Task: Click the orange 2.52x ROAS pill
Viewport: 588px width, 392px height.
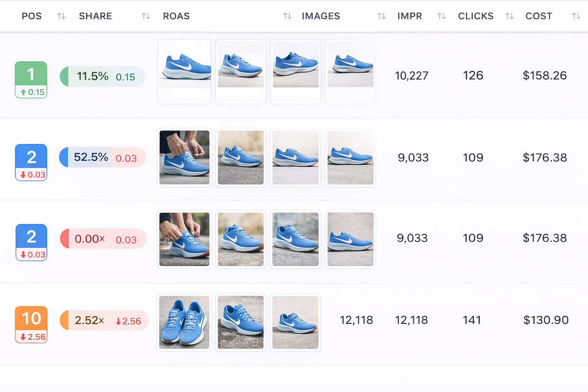Action: (104, 320)
